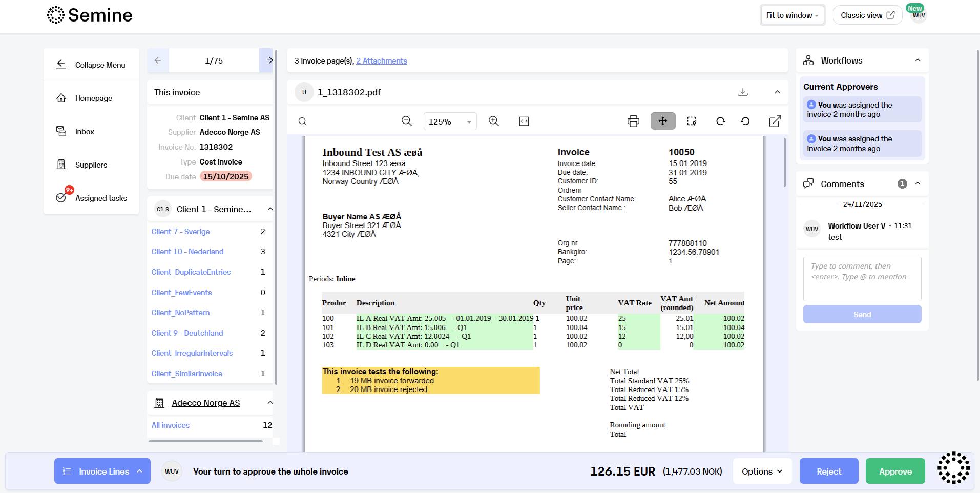Click the Comments speech bubble icon
Image resolution: width=980 pixels, height=493 pixels.
click(x=808, y=183)
